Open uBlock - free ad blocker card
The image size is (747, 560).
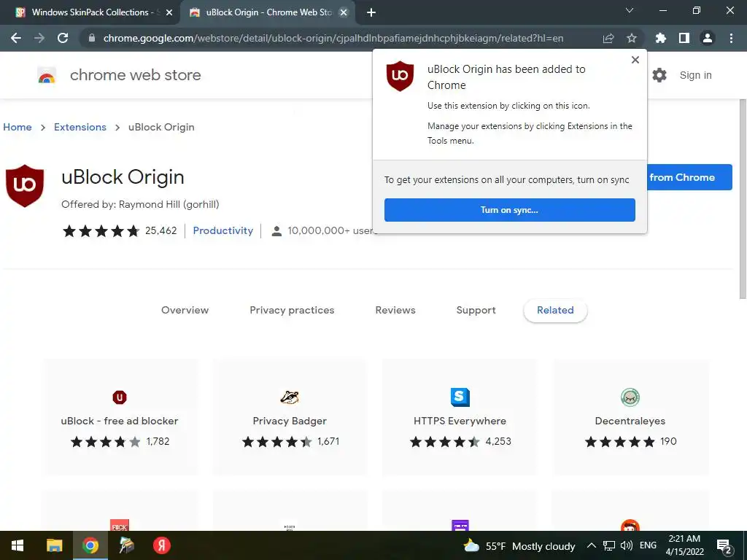pos(120,417)
